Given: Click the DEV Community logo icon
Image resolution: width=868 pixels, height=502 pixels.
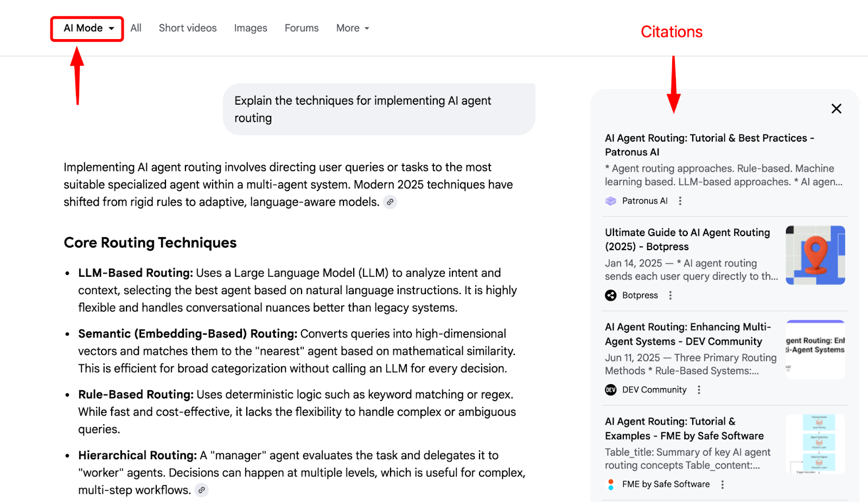Looking at the screenshot, I should coord(610,390).
